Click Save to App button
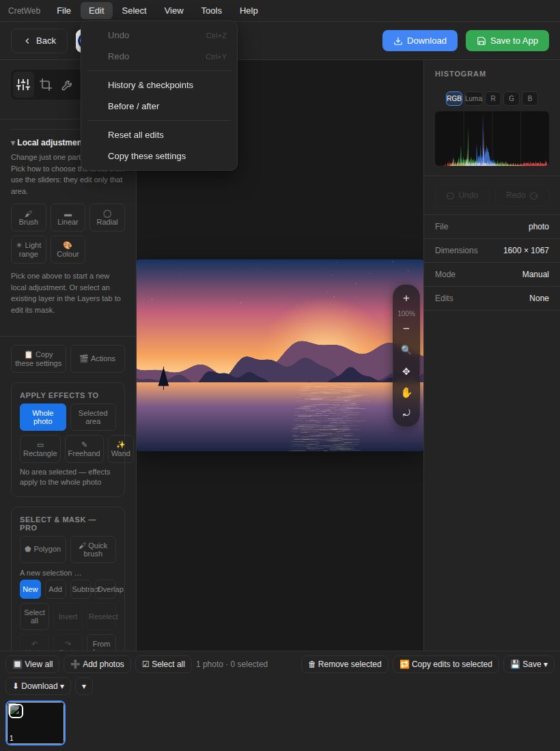Viewport: 560px width, 751px height. [x=507, y=41]
